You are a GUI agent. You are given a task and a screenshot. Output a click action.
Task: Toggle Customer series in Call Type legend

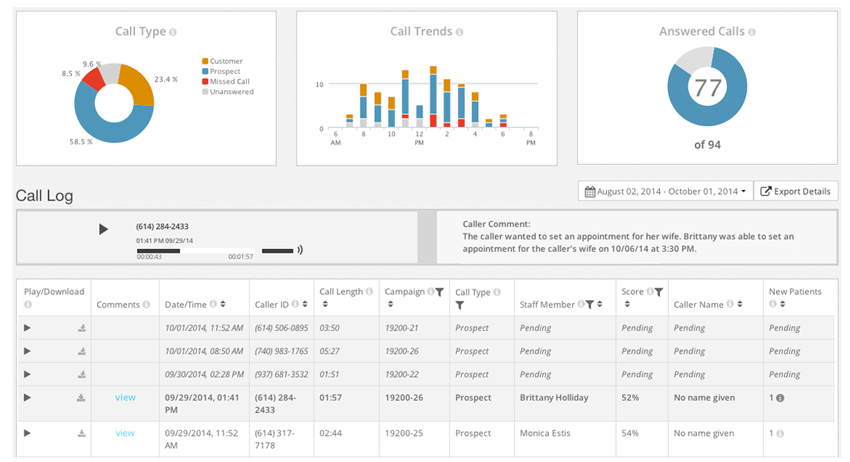(x=222, y=61)
